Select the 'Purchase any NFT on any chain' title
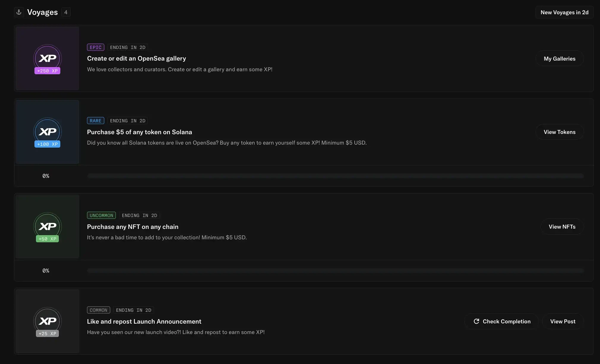 coord(132,227)
